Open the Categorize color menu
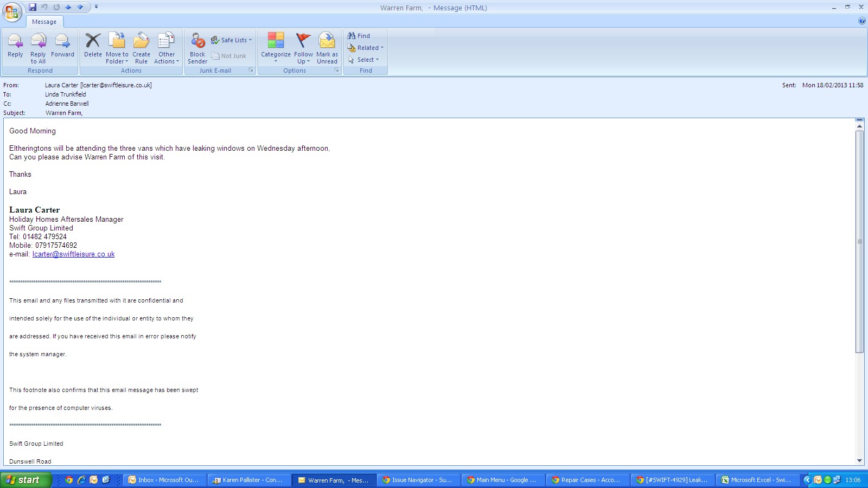868x488 pixels. point(276,48)
